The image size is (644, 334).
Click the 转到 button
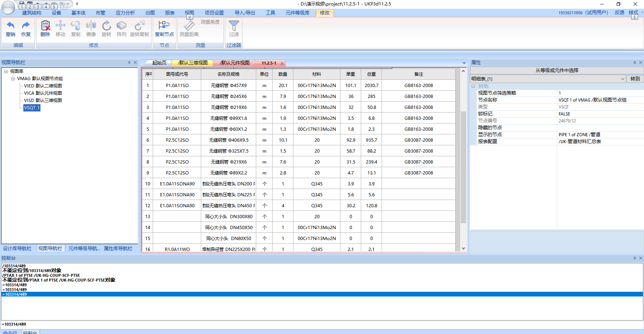[x=635, y=79]
